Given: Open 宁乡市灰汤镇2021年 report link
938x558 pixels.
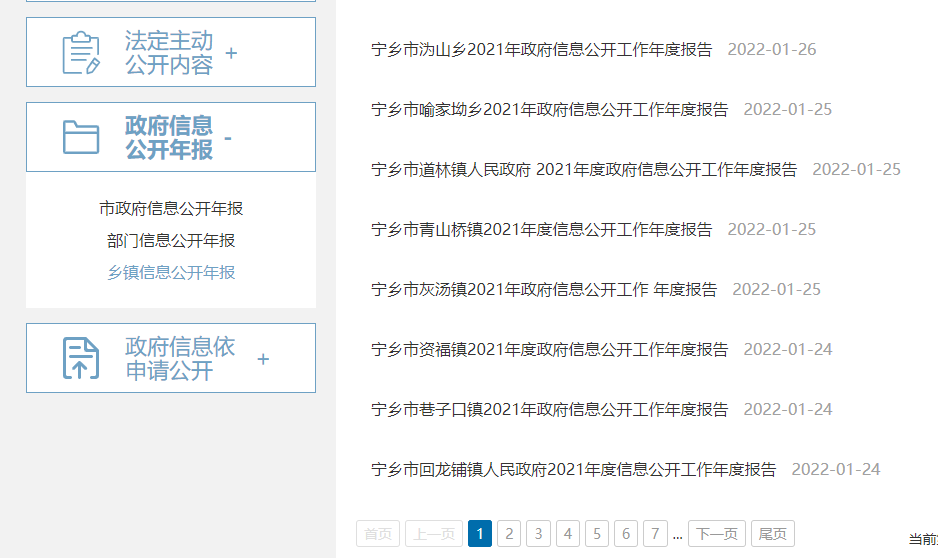Looking at the screenshot, I should point(544,289).
